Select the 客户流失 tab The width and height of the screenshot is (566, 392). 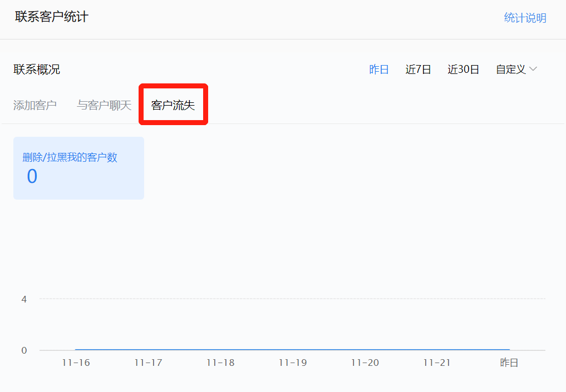(x=173, y=105)
